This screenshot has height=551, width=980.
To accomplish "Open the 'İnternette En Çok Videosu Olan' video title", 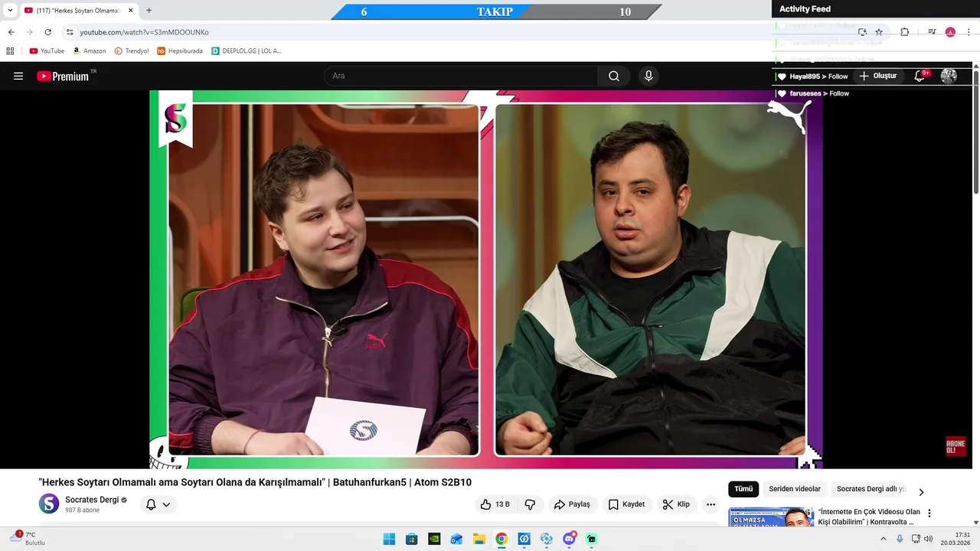I will (x=869, y=517).
